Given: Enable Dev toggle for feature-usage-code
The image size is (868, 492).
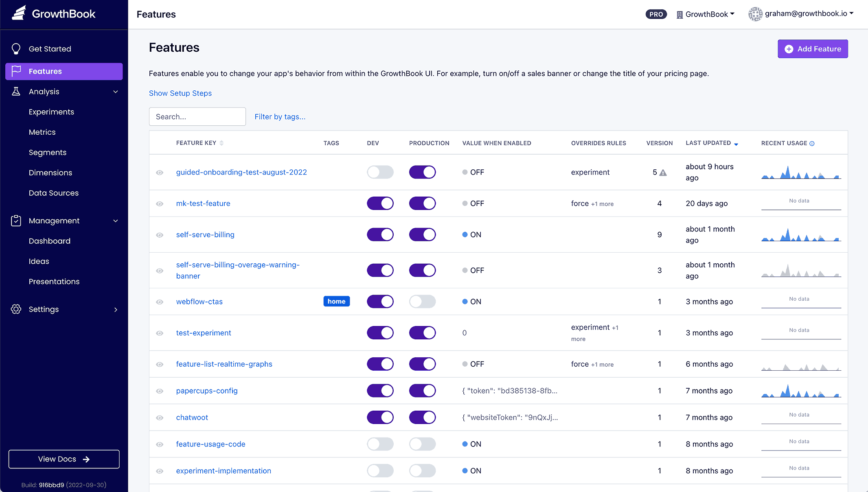Looking at the screenshot, I should tap(380, 444).
